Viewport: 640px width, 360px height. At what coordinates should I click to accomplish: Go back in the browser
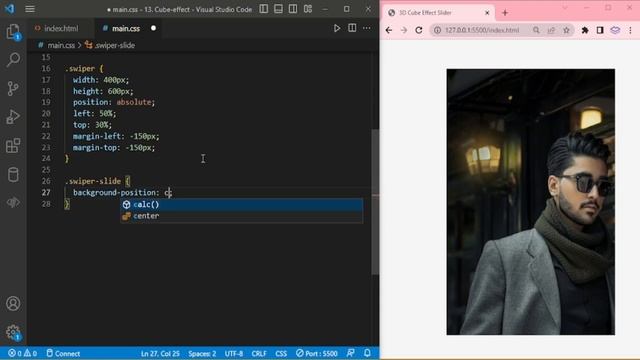[x=389, y=30]
